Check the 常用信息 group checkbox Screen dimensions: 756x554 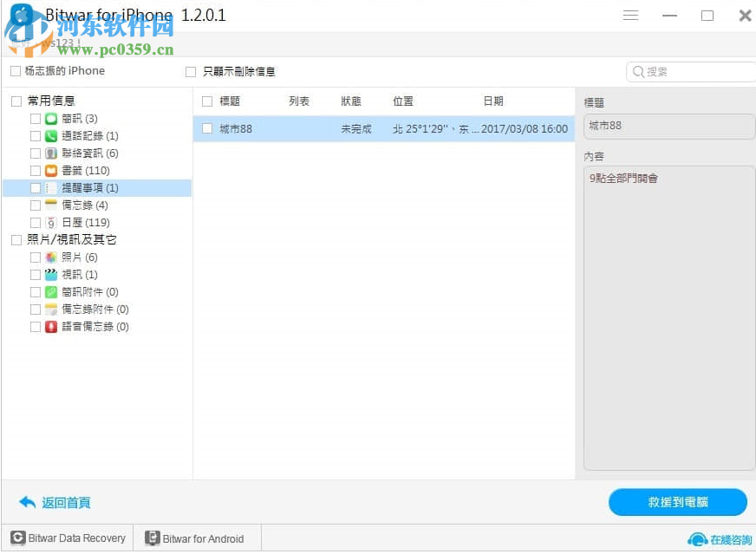point(16,101)
